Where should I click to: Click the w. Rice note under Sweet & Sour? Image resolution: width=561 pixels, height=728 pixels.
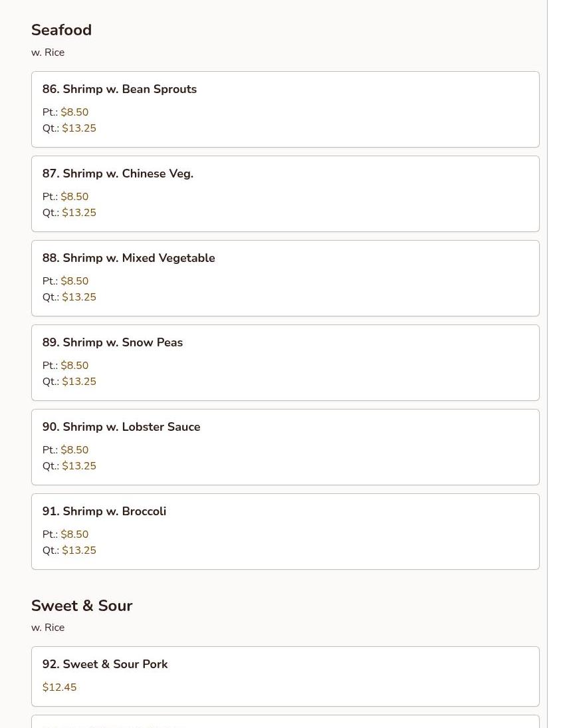48,627
